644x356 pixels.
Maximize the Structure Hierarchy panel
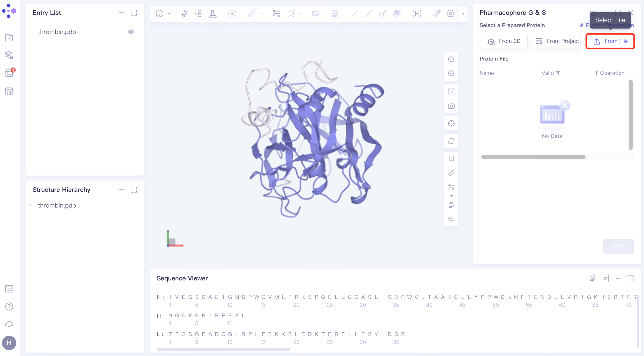point(134,190)
